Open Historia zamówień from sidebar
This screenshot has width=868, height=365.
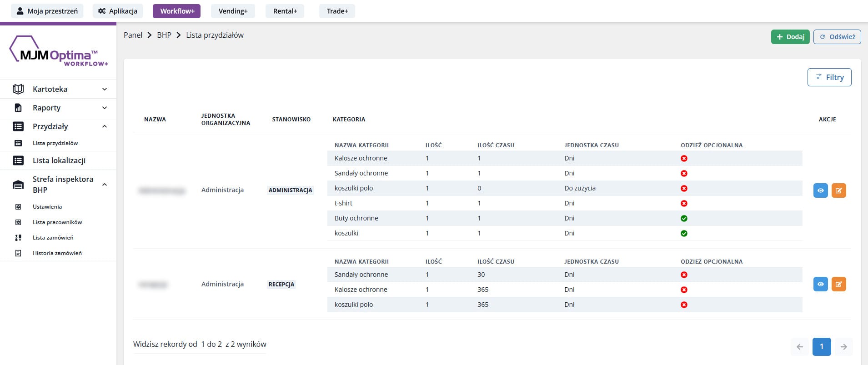click(x=57, y=253)
